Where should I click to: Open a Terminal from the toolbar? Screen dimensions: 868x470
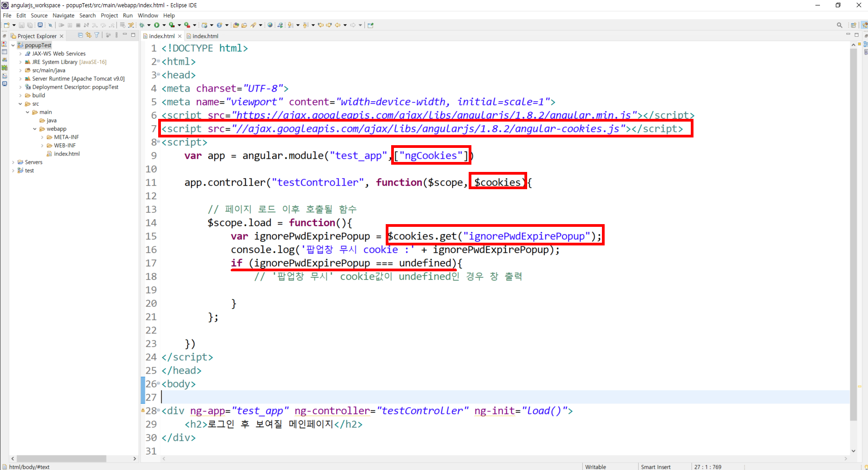40,25
